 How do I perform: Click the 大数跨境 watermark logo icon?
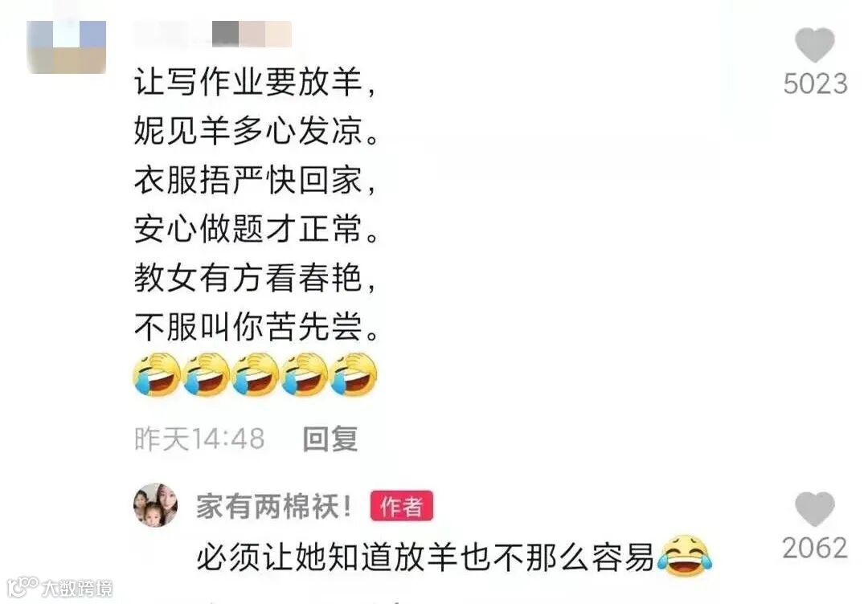coord(23,587)
